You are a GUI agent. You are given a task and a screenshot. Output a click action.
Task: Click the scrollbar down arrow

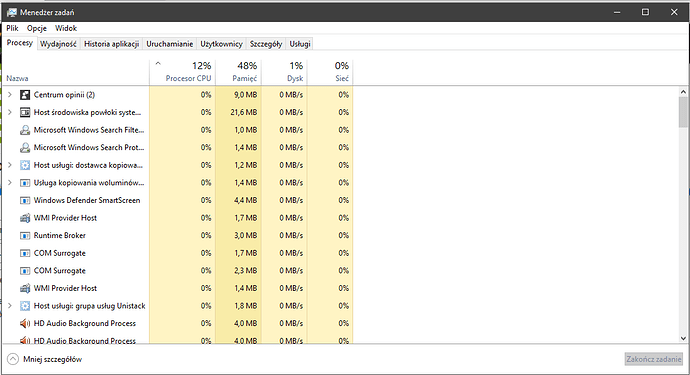coord(683,338)
